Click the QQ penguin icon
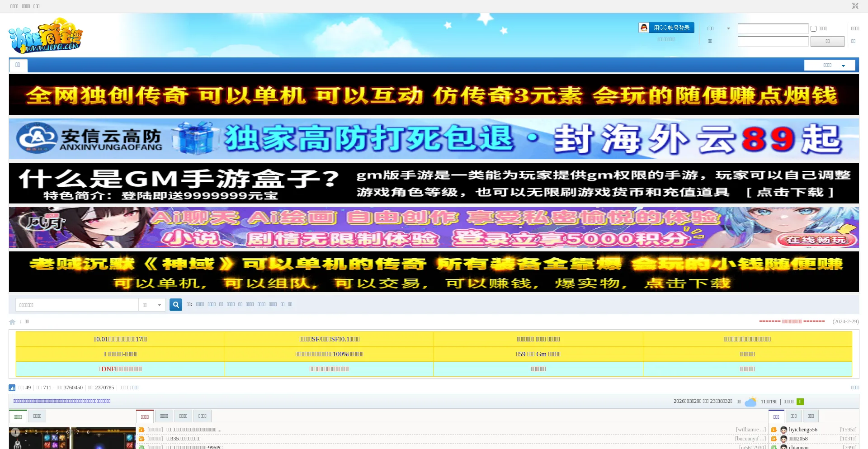 (x=644, y=28)
